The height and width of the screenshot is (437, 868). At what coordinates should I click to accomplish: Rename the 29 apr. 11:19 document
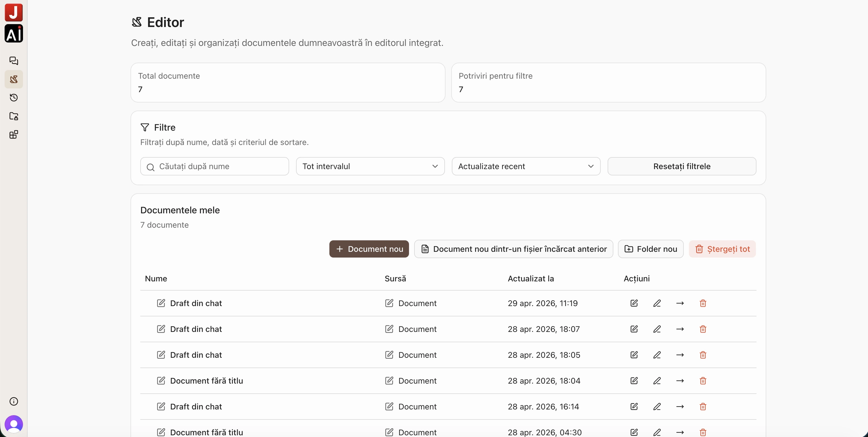point(657,303)
